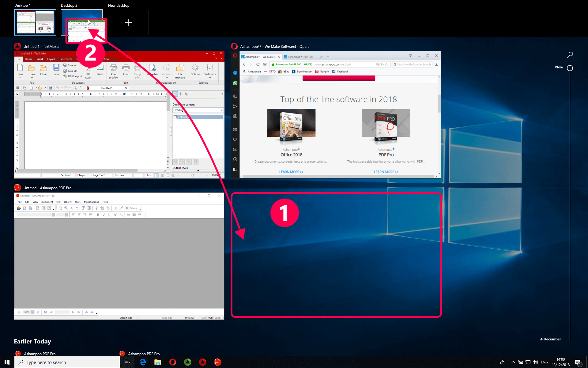The image size is (588, 368).
Task: Toggle the Opera sidebar panel button
Action: click(235, 169)
